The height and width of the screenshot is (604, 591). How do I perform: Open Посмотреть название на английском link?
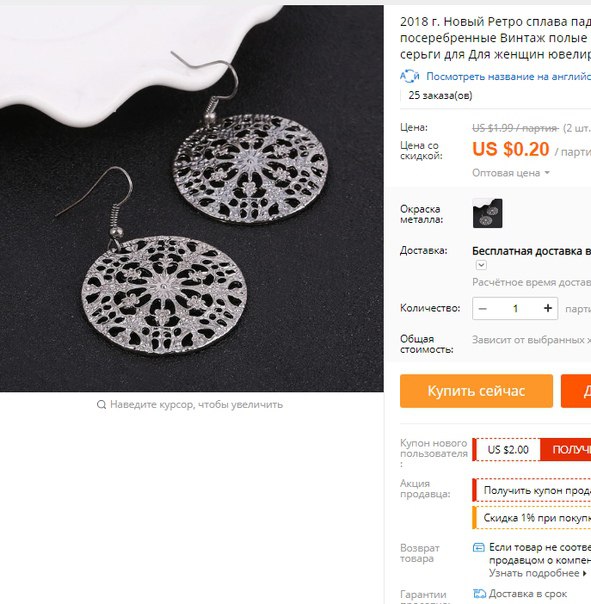point(509,77)
